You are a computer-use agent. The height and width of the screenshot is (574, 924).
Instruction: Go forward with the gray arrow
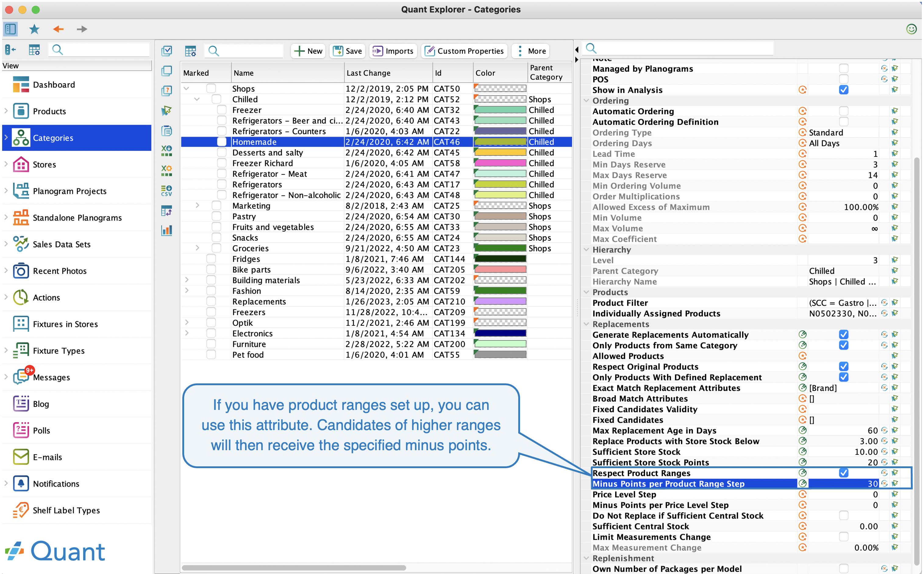[x=82, y=29]
